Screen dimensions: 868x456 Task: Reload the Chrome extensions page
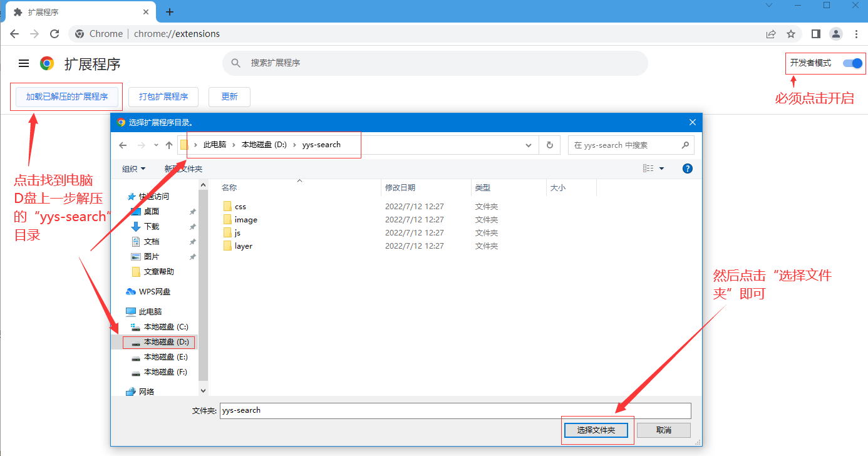tap(54, 34)
